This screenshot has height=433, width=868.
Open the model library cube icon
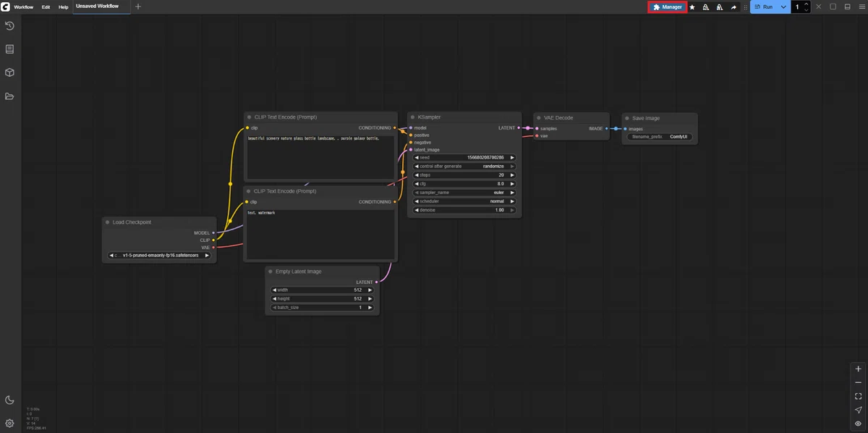point(9,72)
